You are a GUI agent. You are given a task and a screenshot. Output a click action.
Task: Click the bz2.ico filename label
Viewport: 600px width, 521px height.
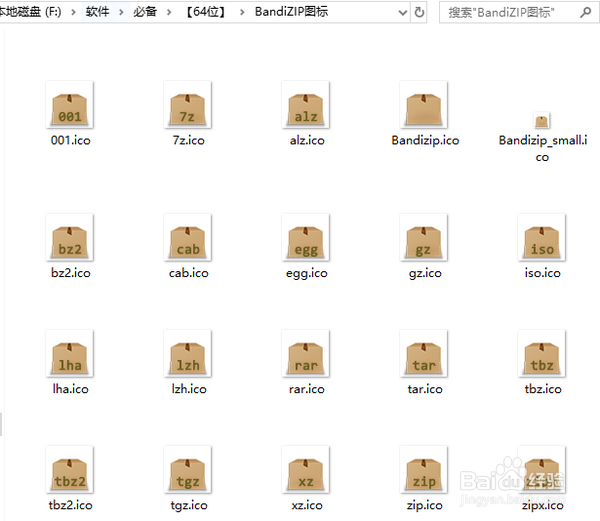tap(70, 273)
